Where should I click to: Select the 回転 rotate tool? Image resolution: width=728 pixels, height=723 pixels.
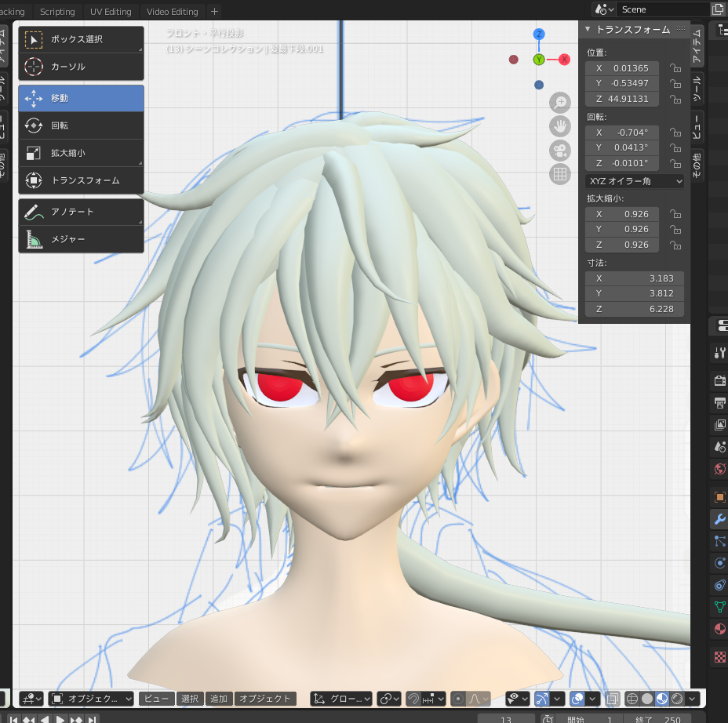click(x=81, y=125)
